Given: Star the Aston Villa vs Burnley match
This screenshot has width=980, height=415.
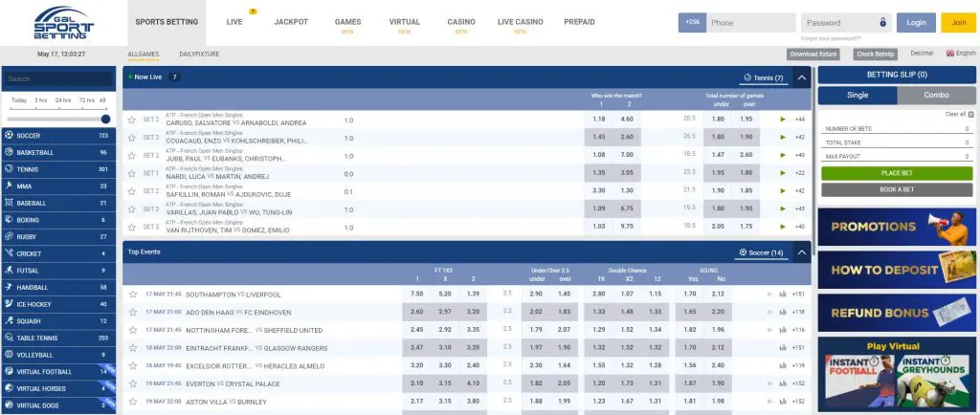Looking at the screenshot, I should [132, 402].
